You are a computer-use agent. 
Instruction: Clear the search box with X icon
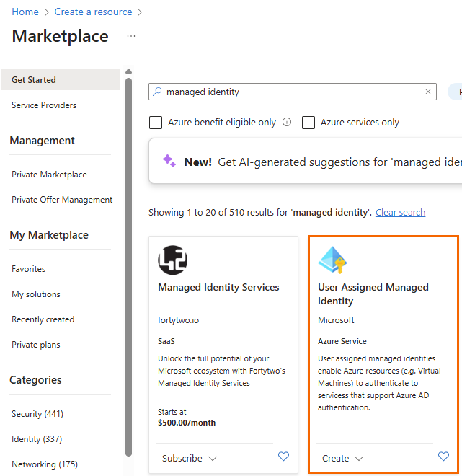(x=428, y=92)
